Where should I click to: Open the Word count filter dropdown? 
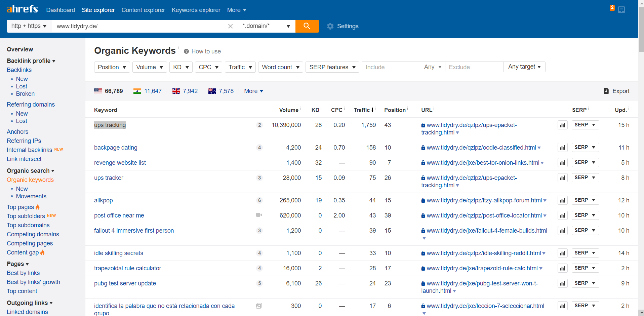tap(281, 67)
